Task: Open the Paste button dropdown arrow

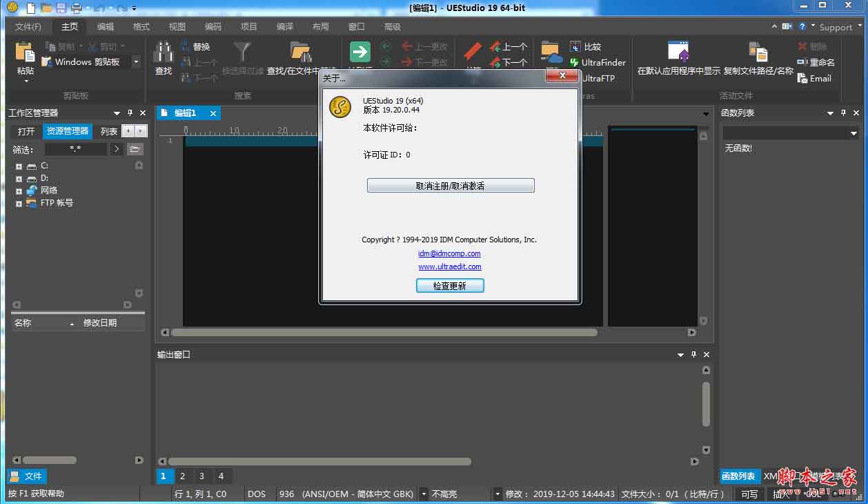Action: point(26,81)
